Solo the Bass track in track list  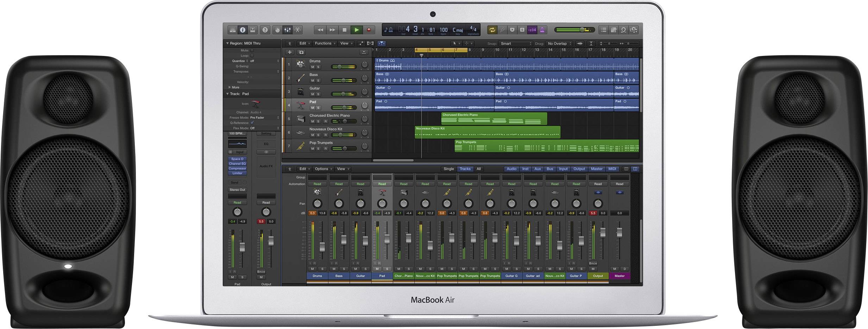(x=318, y=81)
